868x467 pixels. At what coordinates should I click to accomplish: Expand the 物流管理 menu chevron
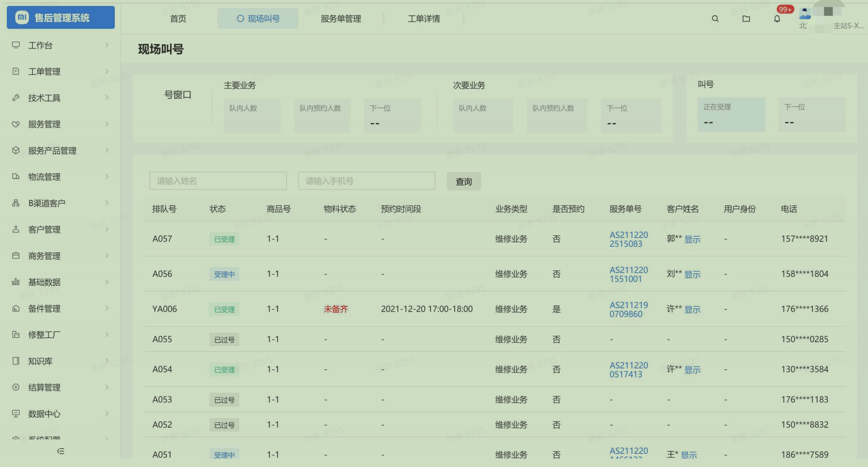(x=107, y=177)
